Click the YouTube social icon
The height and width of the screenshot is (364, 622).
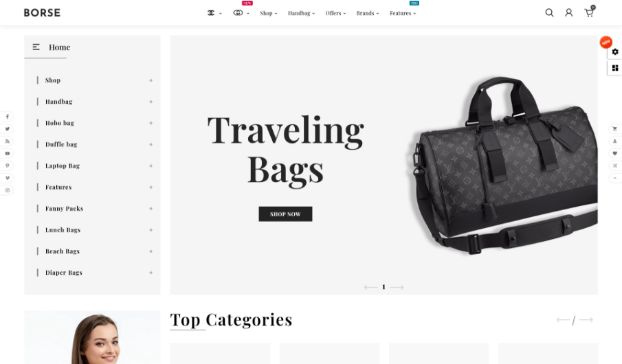point(7,153)
